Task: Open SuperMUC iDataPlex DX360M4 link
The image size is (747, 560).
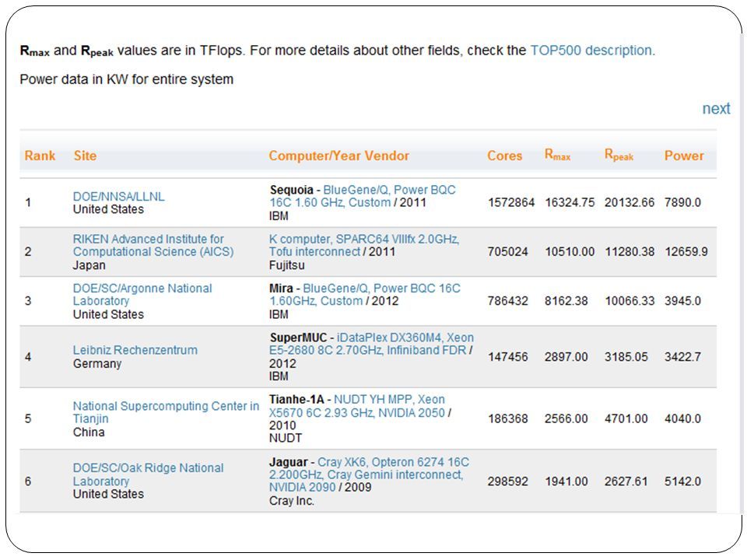Action: click(372, 344)
